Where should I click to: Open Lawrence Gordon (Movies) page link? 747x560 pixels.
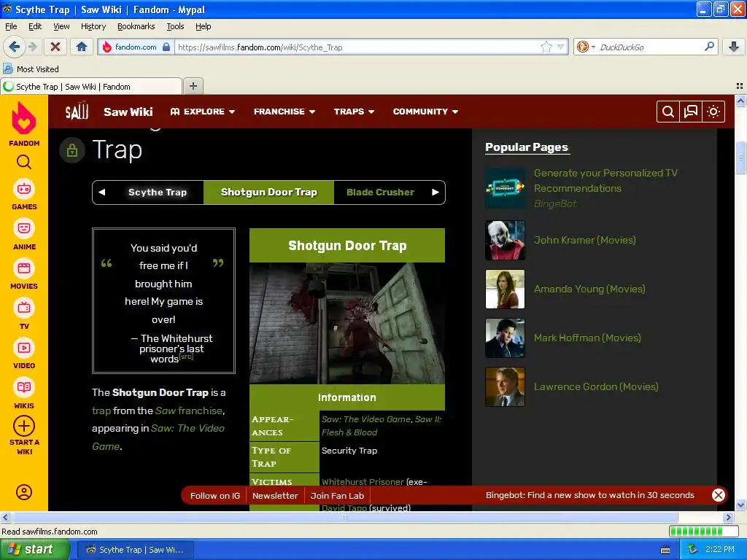596,386
